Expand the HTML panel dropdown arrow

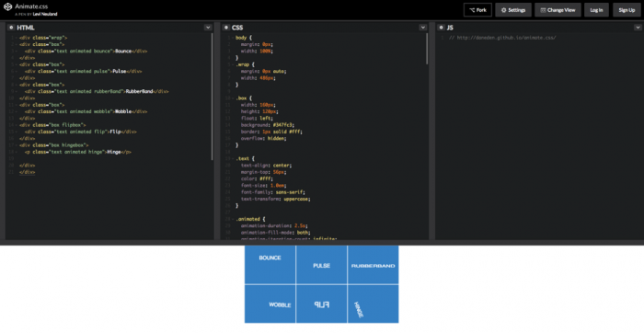208,28
